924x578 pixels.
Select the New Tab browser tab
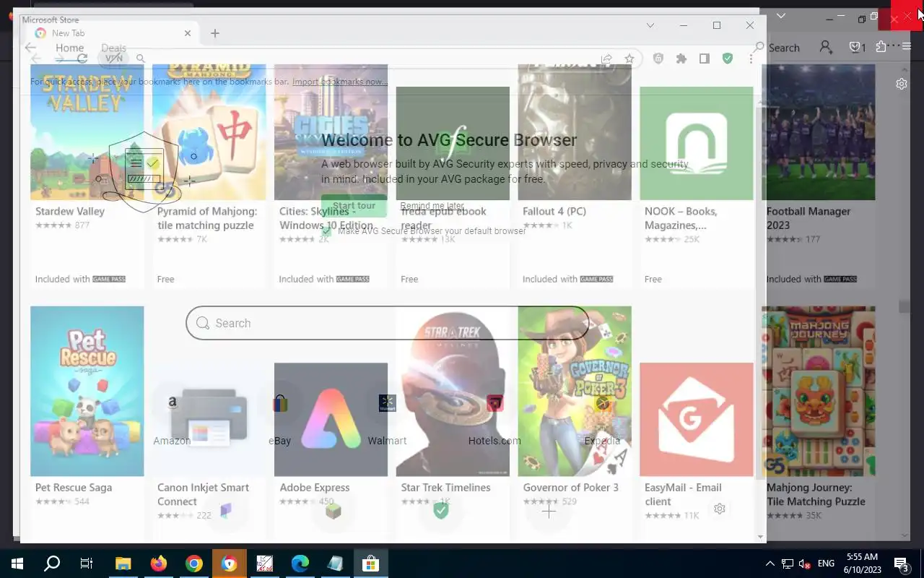pos(112,33)
